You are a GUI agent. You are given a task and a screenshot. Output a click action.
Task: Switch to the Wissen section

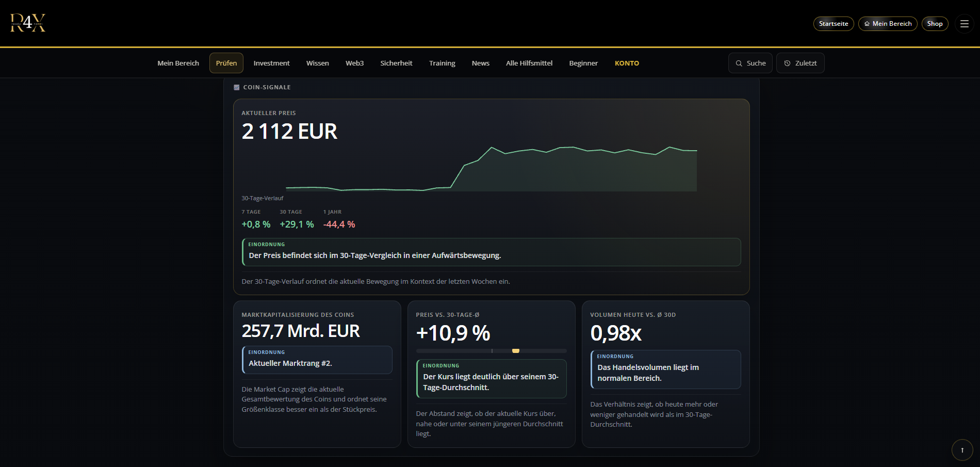318,63
